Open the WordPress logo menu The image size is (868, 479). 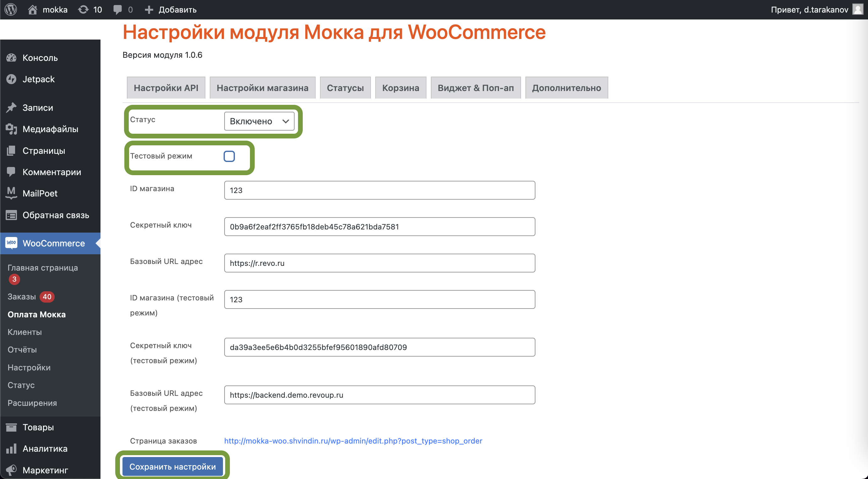click(11, 9)
